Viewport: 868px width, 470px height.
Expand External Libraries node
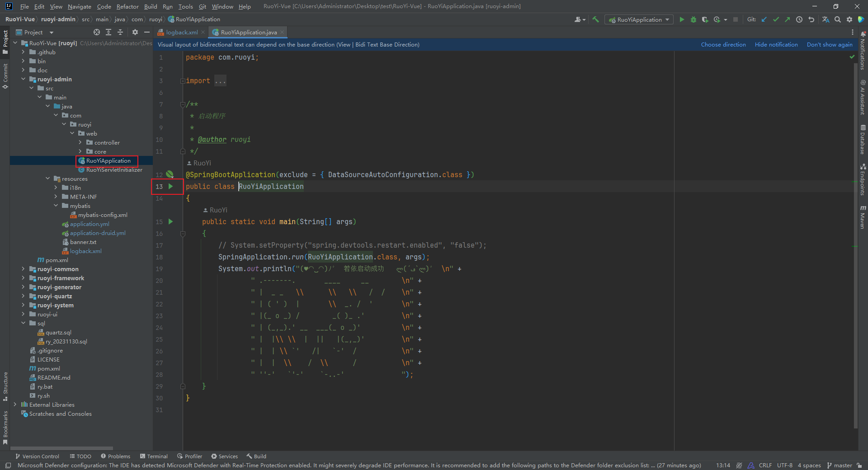pos(15,404)
